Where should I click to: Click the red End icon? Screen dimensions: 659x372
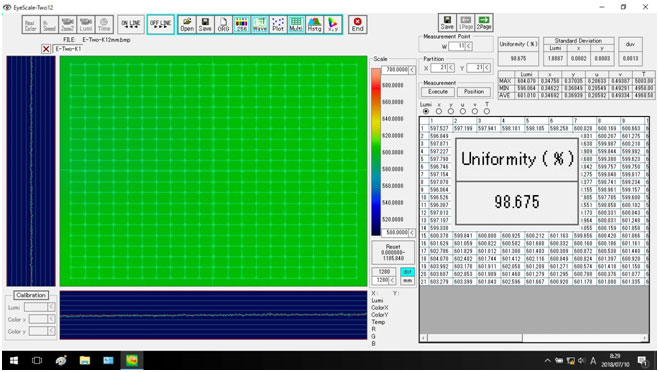point(358,24)
